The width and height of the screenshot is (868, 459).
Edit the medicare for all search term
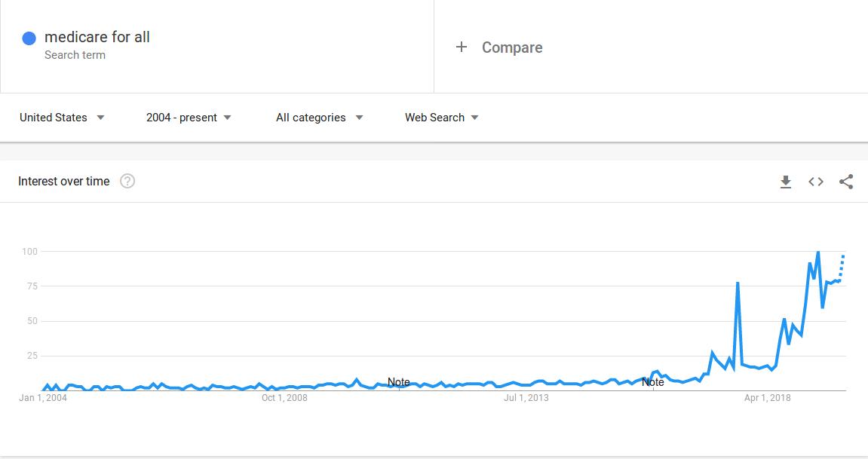tap(97, 37)
